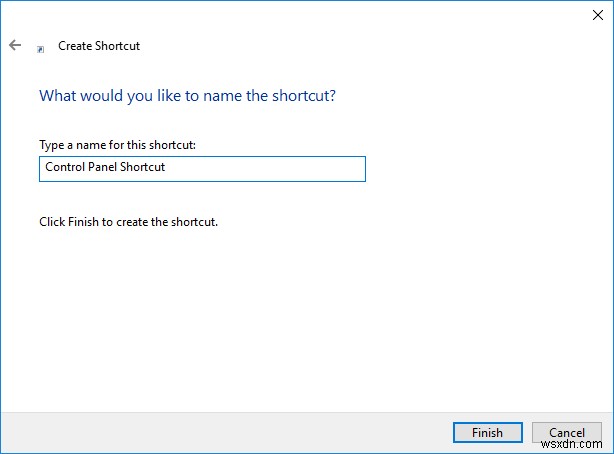Click the 'Type a name for this shortcut:' label

117,145
